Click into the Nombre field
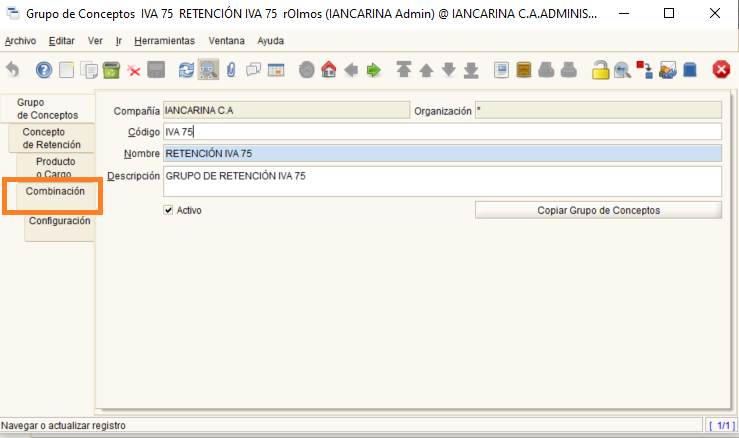Image resolution: width=739 pixels, height=438 pixels. click(x=442, y=153)
